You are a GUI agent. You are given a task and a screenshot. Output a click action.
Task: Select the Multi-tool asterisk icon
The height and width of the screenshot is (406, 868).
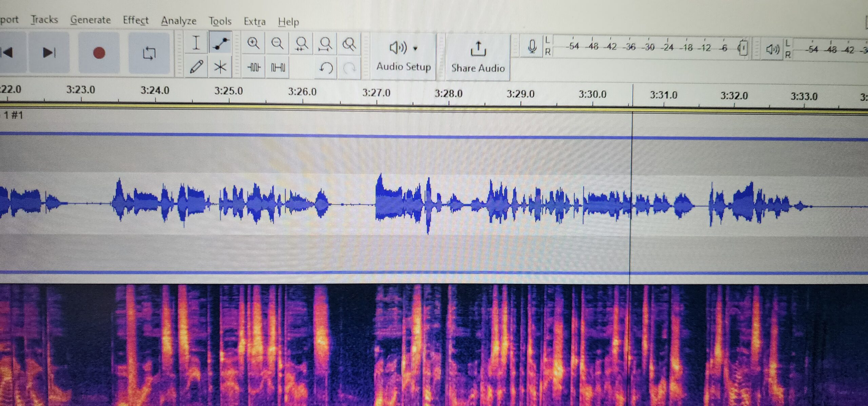click(220, 67)
